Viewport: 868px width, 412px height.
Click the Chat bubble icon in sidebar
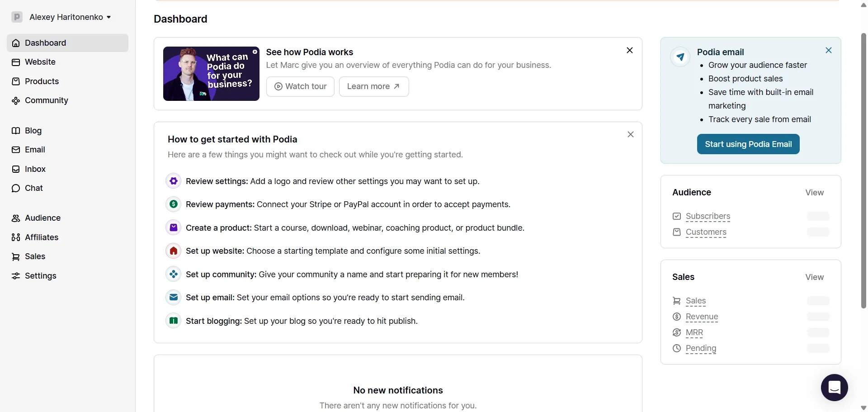16,188
